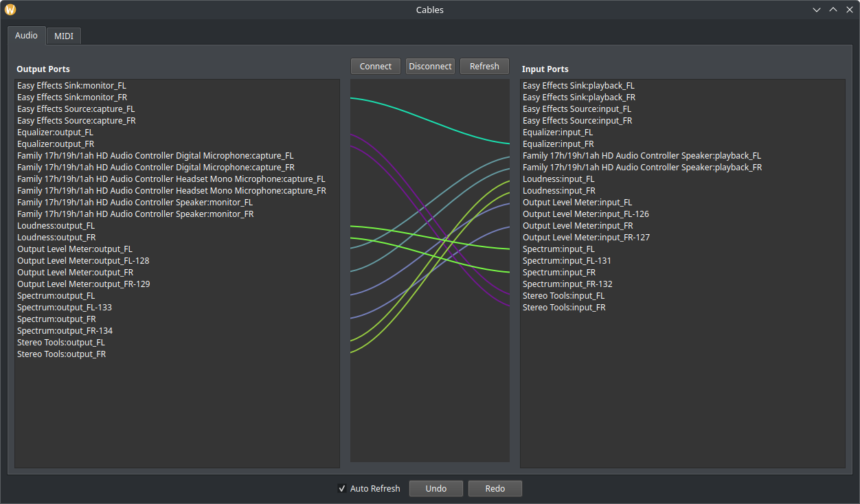Select Equalizer:input_FR in Input Ports
Screen dimensions: 860x504
tap(558, 144)
